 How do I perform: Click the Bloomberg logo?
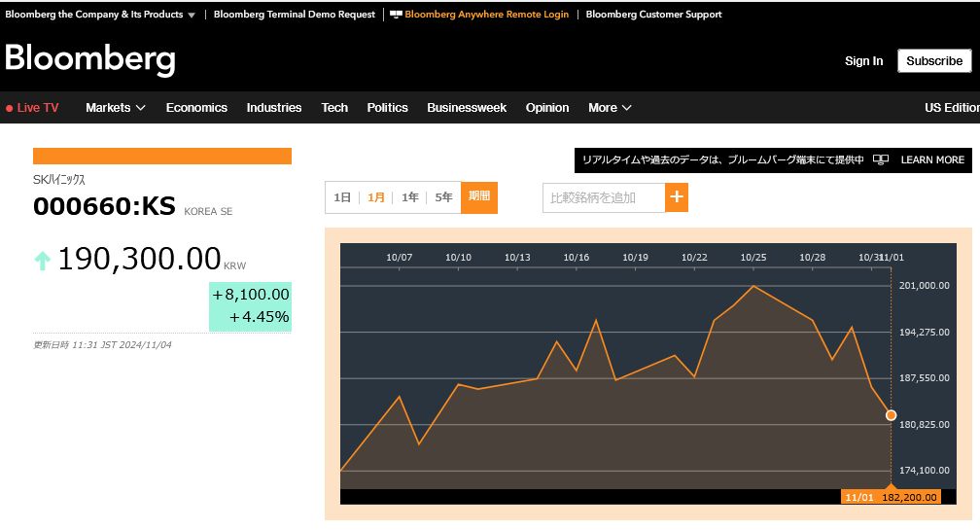(x=89, y=59)
